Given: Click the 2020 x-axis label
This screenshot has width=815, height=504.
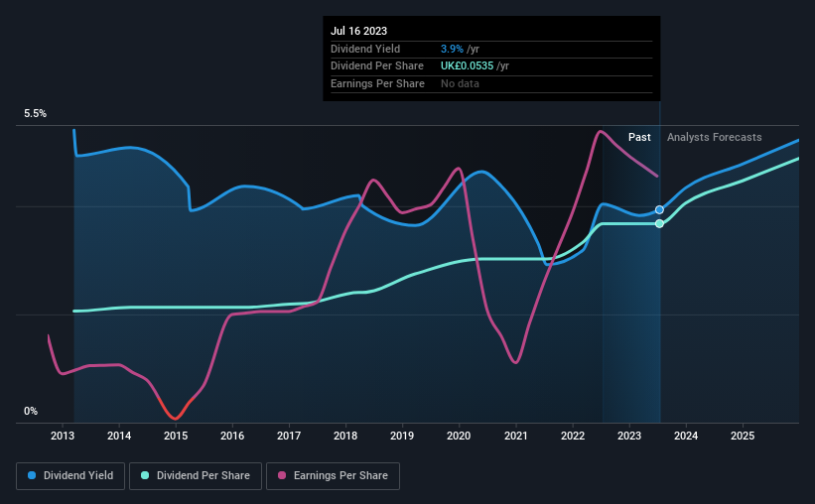Looking at the screenshot, I should point(459,436).
